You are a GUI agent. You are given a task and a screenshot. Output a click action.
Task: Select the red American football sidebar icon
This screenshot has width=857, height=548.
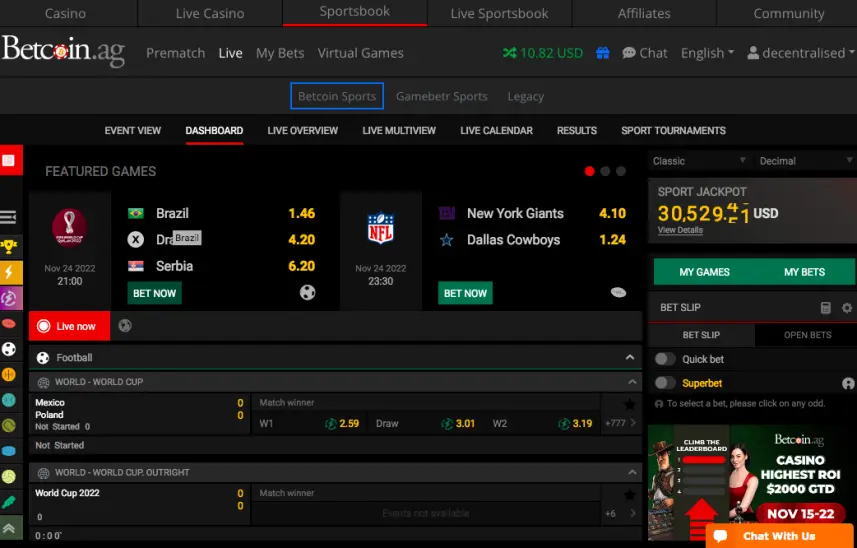pyautogui.click(x=9, y=324)
